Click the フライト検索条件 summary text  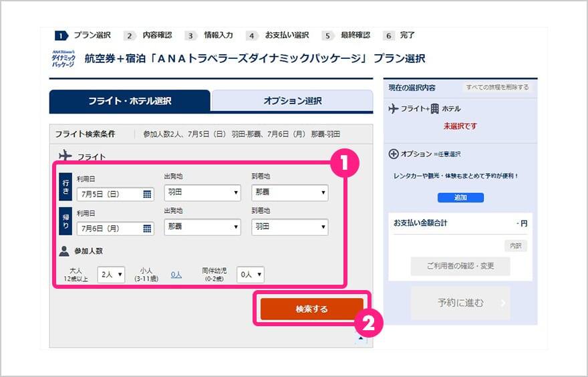[241, 134]
